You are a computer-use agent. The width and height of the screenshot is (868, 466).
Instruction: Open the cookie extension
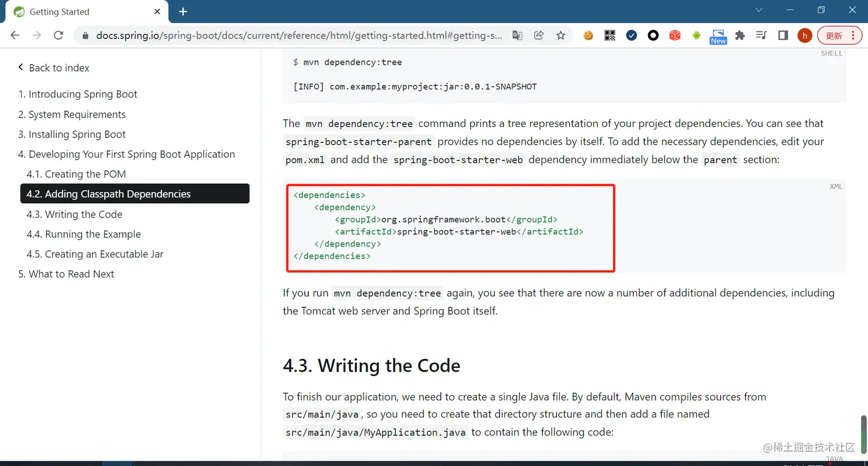[588, 36]
